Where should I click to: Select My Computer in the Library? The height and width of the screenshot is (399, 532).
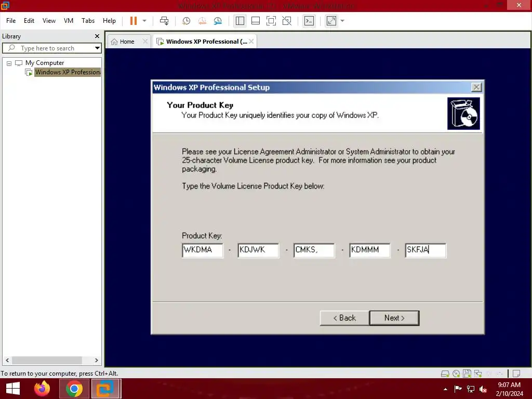tap(45, 63)
